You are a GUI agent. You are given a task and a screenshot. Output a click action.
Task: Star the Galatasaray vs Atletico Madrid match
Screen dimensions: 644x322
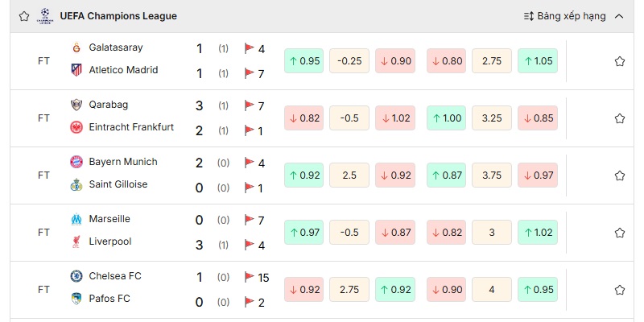pyautogui.click(x=620, y=61)
